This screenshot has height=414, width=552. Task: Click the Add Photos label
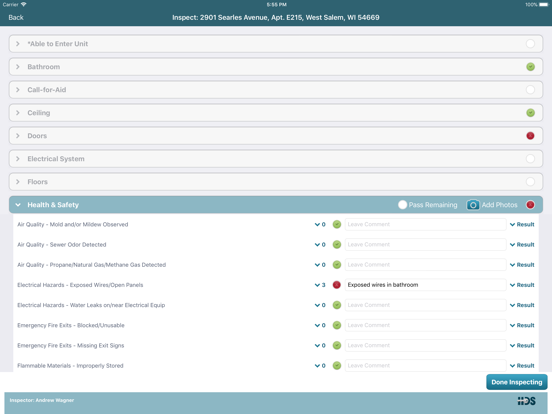tap(499, 205)
